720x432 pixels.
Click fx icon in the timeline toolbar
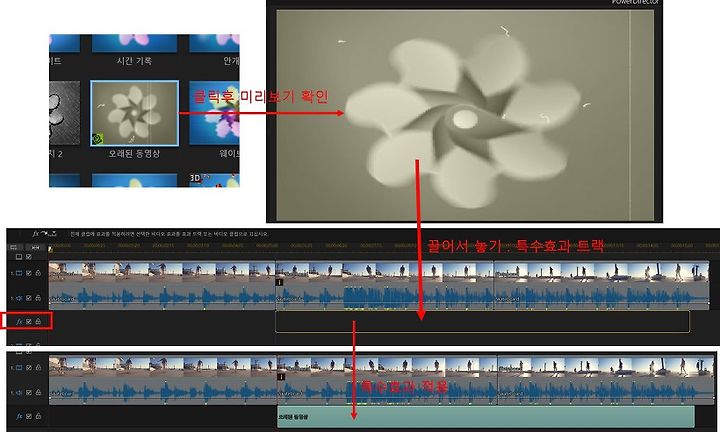tap(35, 234)
